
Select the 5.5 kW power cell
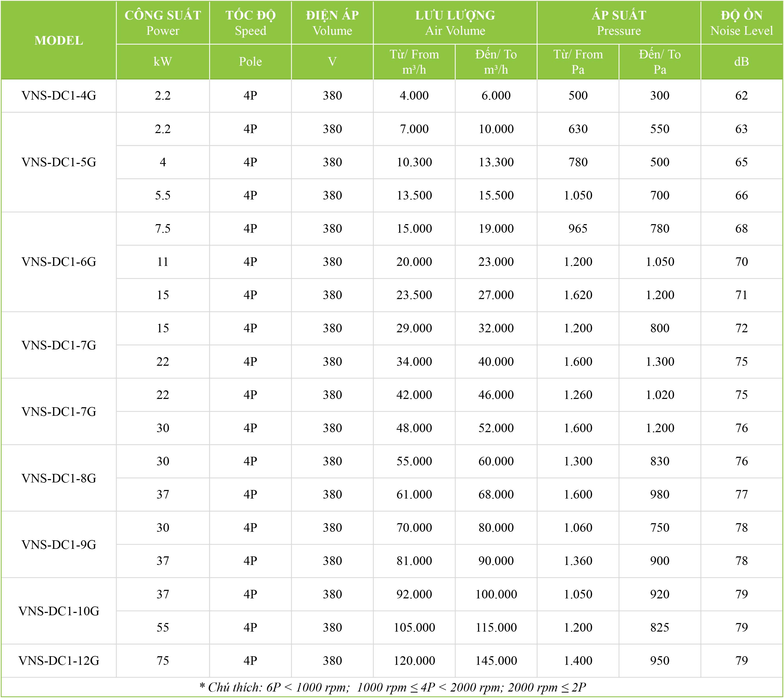click(163, 195)
